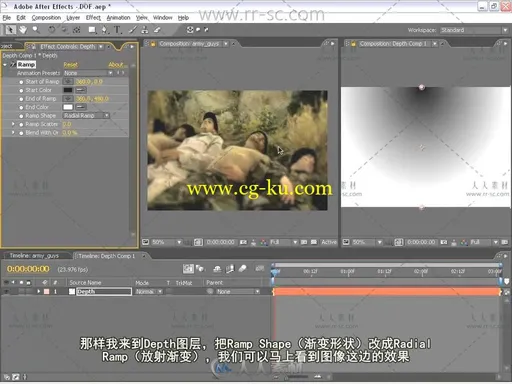Click the timeline current time 0:00:00:00
Viewport: 512px width, 384px height.
coord(28,269)
